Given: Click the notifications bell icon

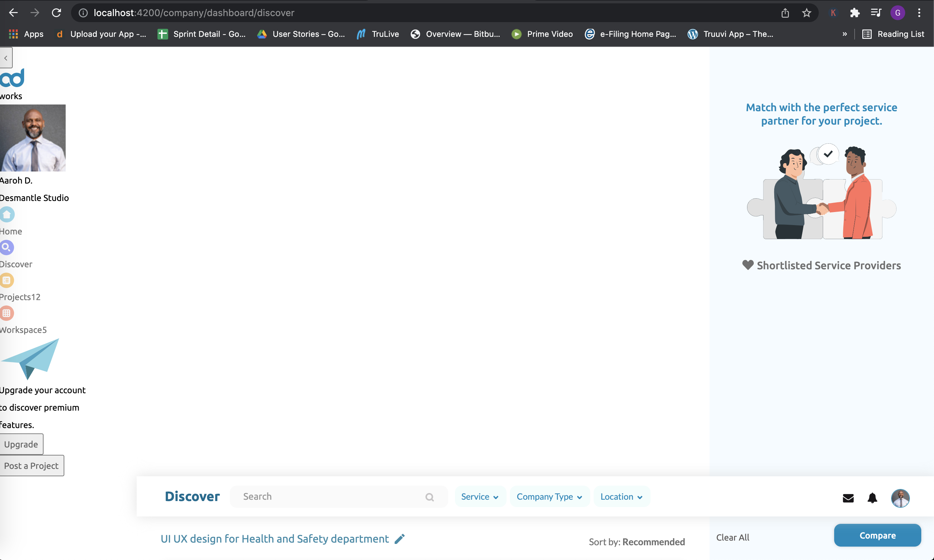Looking at the screenshot, I should click(872, 498).
